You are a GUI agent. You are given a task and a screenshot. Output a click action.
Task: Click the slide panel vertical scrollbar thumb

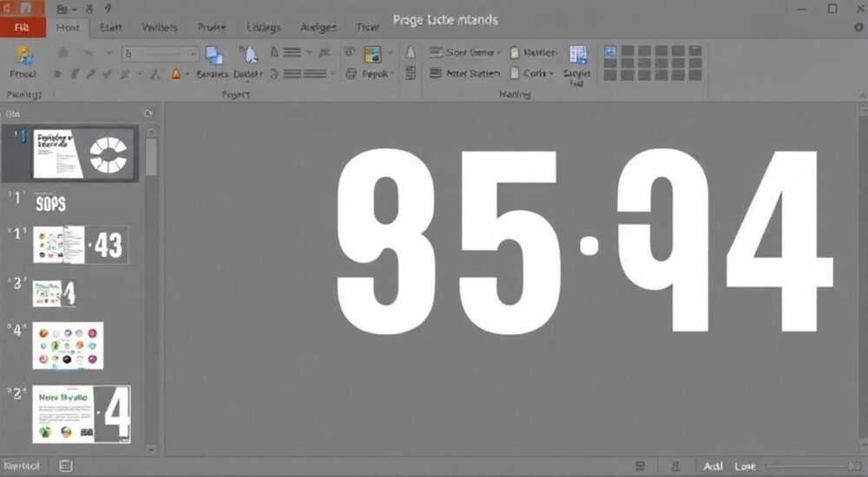pyautogui.click(x=150, y=157)
